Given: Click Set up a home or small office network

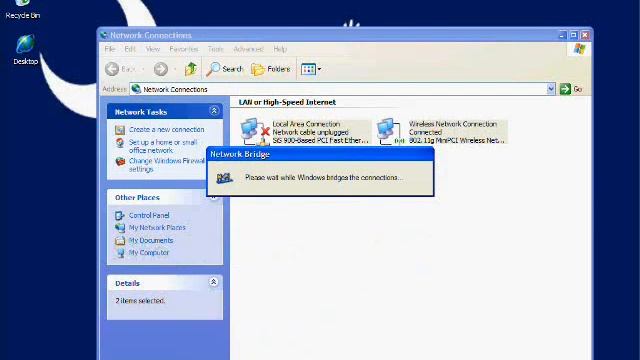Looking at the screenshot, I should (x=163, y=146).
